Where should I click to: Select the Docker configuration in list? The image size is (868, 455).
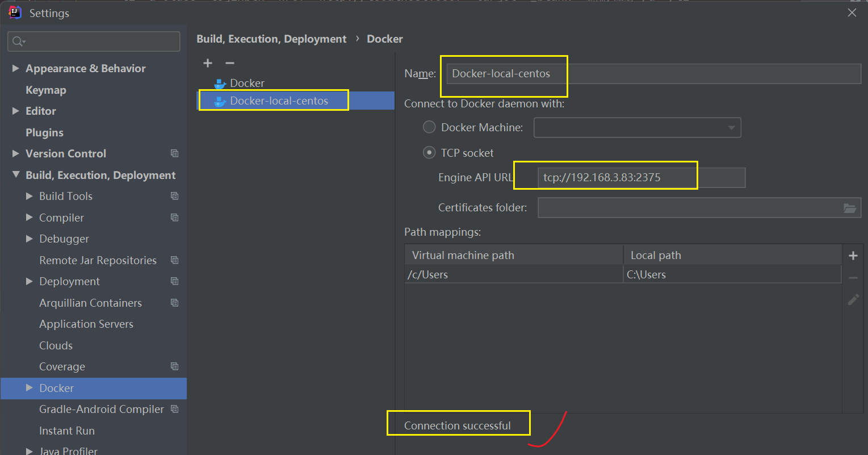[295, 84]
